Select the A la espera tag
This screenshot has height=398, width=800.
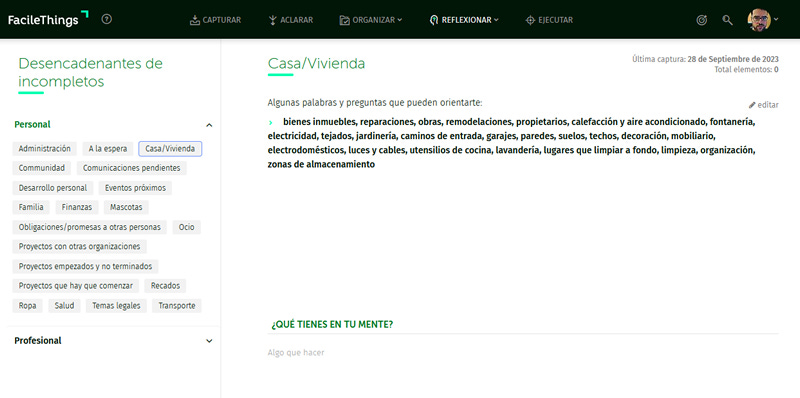[x=108, y=148]
